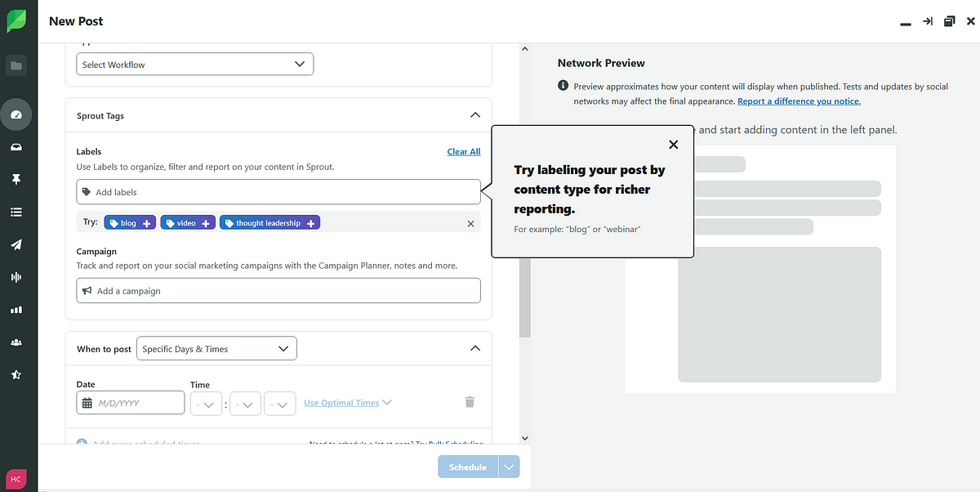Viewport: 980px width, 492px height.
Task: Open the inbox tray icon in sidebar
Action: pos(16,148)
